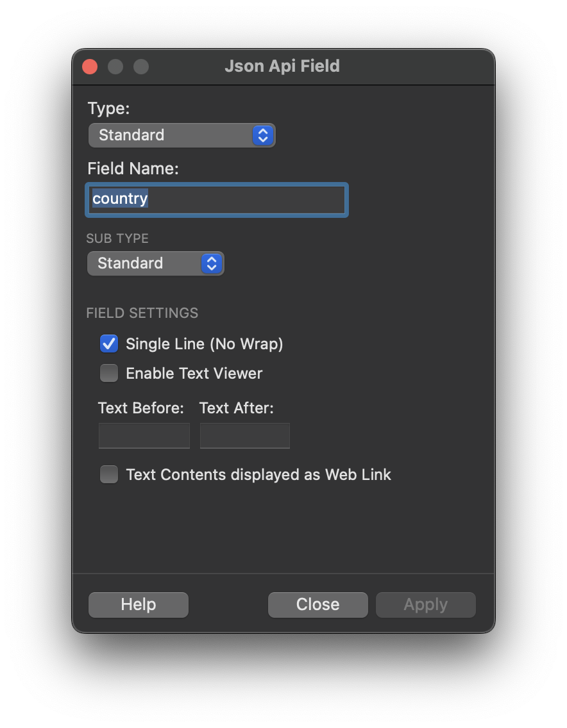Enable the Text Viewer checkbox
The width and height of the screenshot is (567, 728).
coord(109,374)
